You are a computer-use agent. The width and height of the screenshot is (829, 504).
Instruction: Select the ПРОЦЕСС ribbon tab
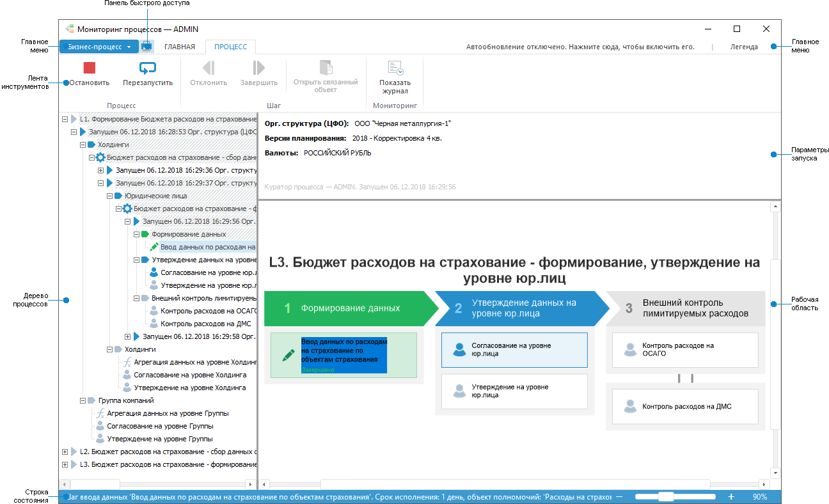[x=230, y=46]
